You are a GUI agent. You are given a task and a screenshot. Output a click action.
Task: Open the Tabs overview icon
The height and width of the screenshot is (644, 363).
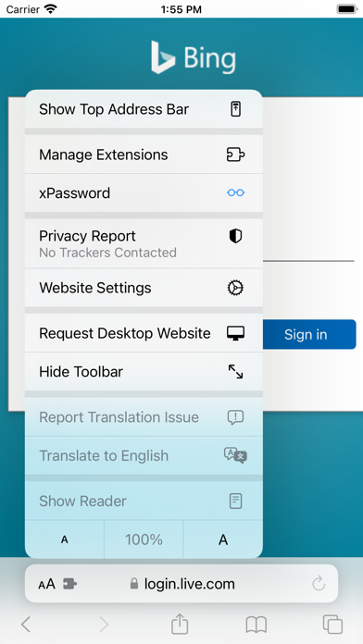click(332, 625)
